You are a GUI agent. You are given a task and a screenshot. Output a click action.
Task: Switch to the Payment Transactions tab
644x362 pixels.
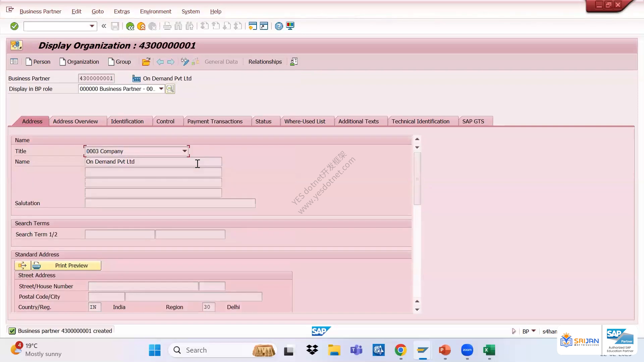pos(215,121)
